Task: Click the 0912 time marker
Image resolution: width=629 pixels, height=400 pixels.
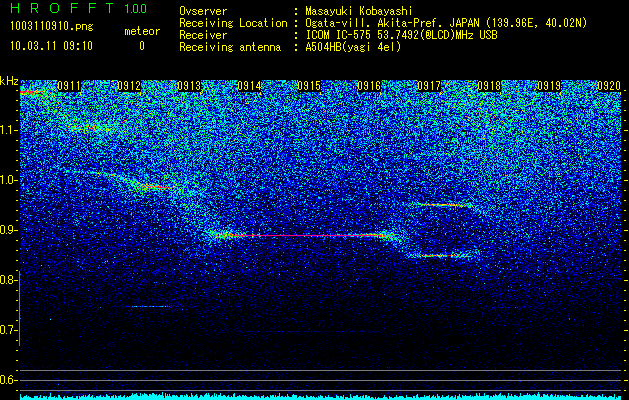Action: click(129, 86)
